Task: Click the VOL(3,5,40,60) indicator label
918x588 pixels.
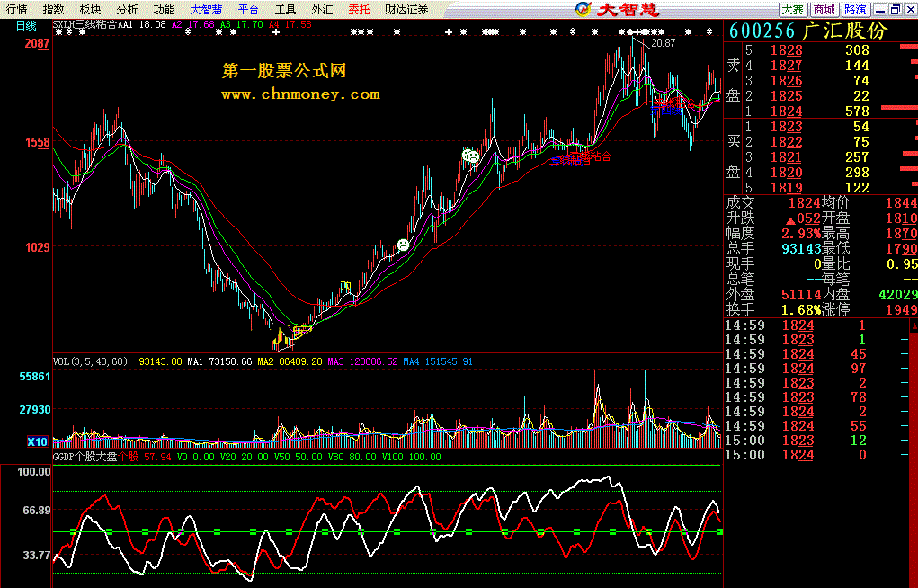Action: click(90, 361)
